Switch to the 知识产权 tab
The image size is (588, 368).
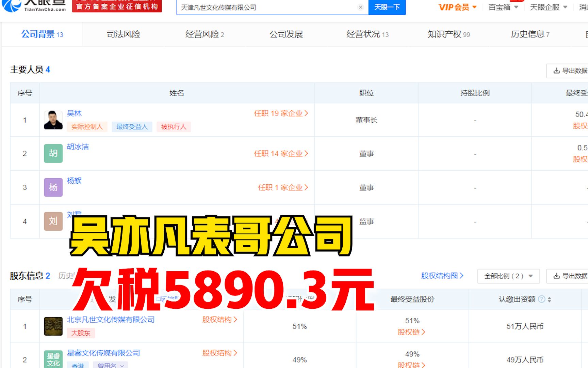pyautogui.click(x=449, y=34)
